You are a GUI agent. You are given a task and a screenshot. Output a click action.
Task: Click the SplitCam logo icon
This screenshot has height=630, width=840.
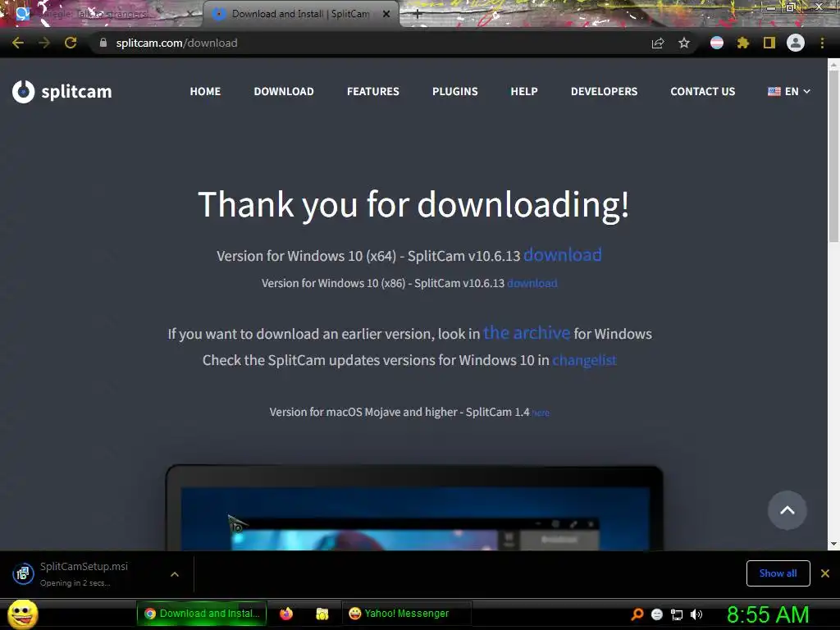(x=23, y=92)
